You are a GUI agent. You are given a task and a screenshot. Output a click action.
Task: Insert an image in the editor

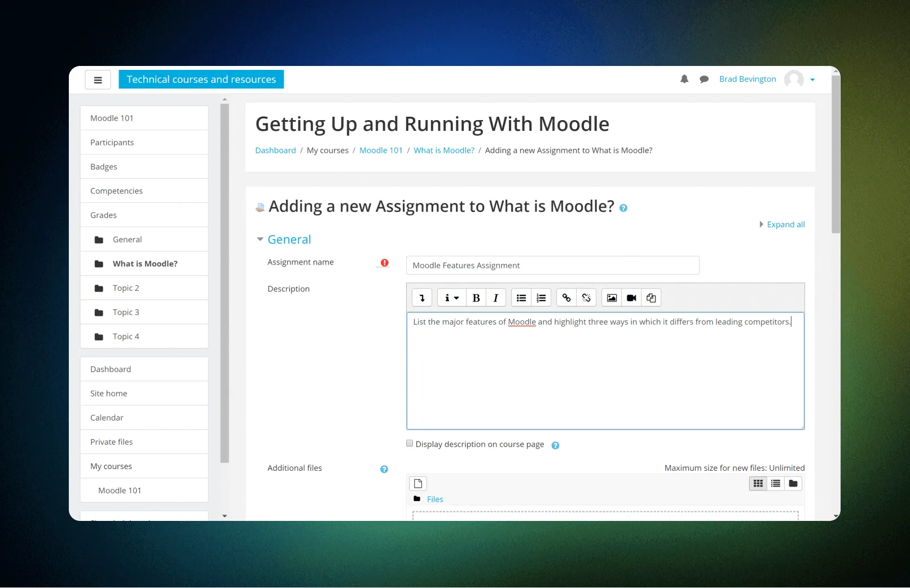pyautogui.click(x=612, y=298)
